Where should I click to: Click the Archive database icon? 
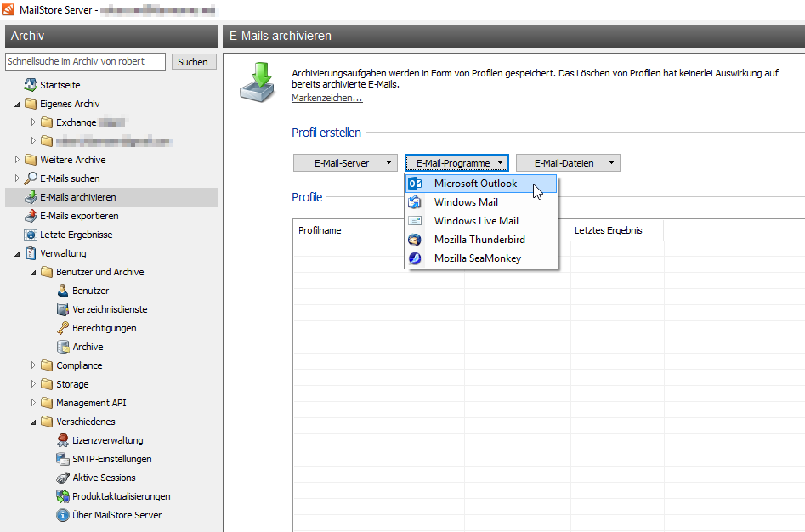coord(63,347)
